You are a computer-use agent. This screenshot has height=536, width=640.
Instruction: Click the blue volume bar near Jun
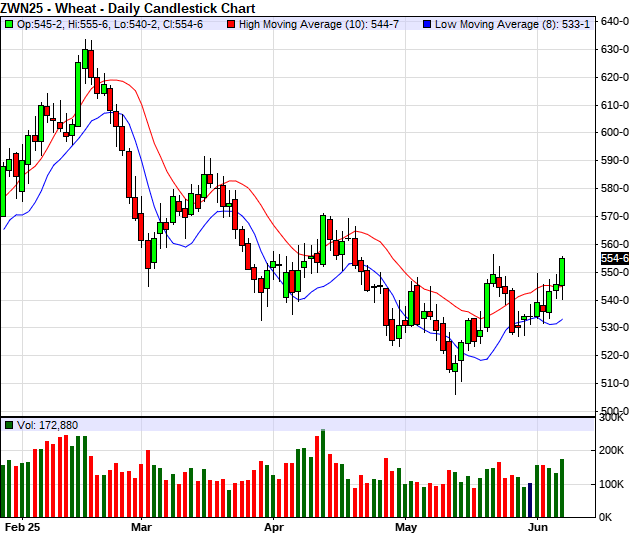coord(530,499)
